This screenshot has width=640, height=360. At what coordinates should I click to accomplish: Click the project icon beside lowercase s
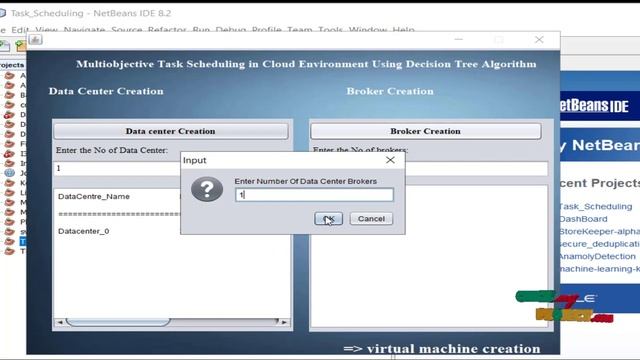coord(9,232)
